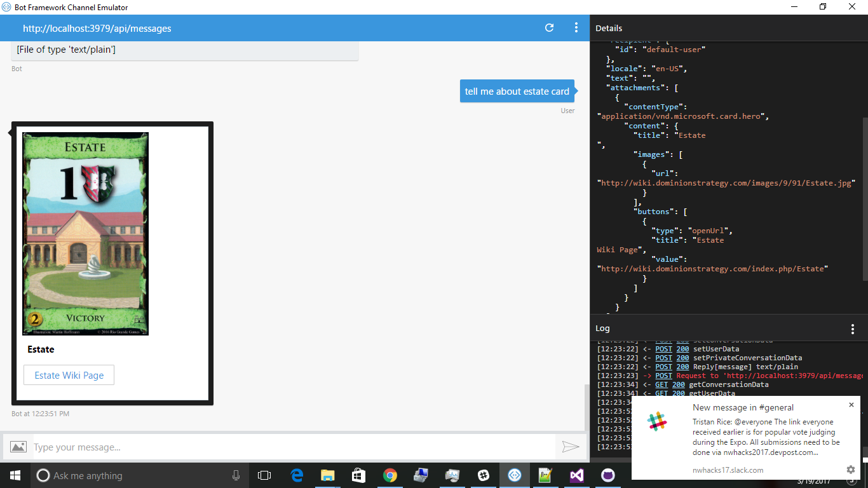Image resolution: width=868 pixels, height=488 pixels.
Task: Open Visual Studio from the taskbar
Action: 577,475
